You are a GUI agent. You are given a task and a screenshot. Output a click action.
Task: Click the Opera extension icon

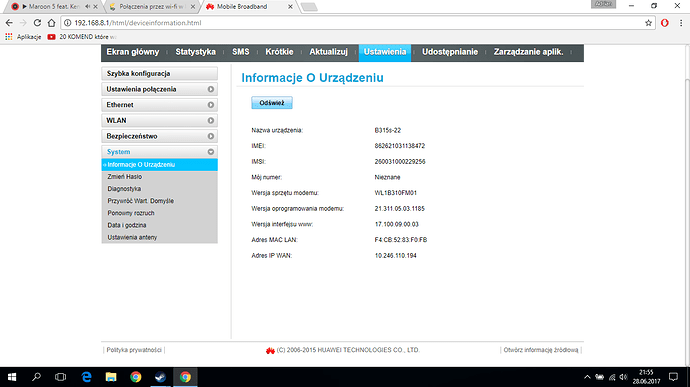(x=664, y=23)
